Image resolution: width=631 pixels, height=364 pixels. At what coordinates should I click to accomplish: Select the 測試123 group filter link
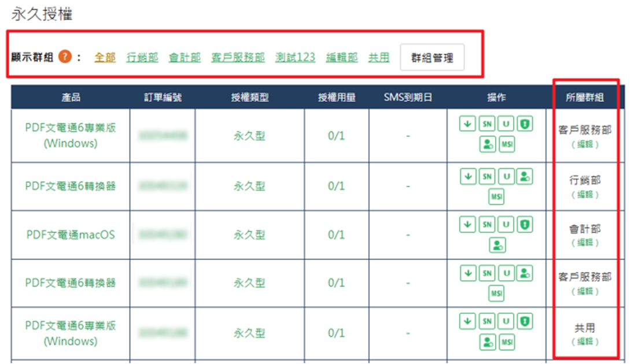coord(296,58)
